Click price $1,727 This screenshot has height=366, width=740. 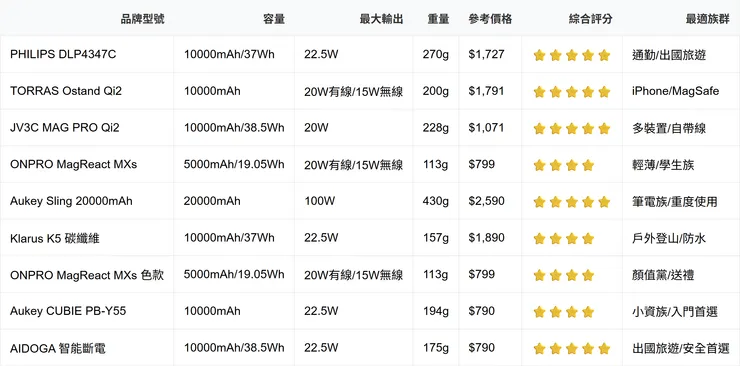click(487, 55)
